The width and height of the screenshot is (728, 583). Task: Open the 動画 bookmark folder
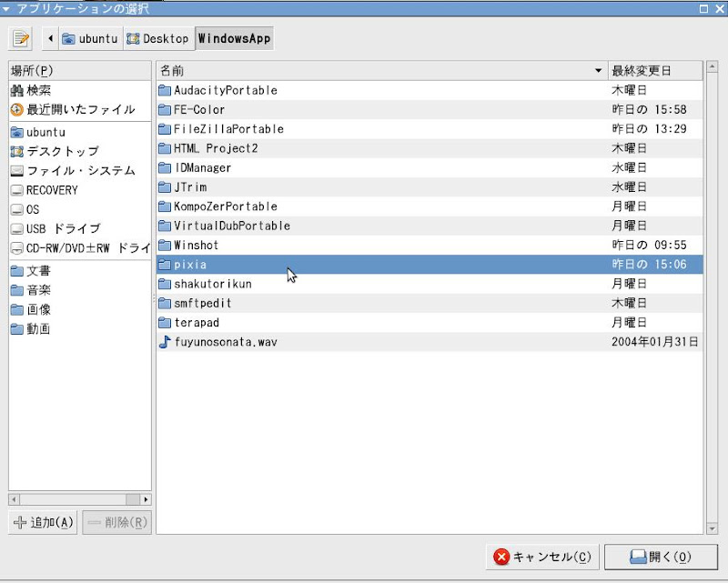pyautogui.click(x=79, y=329)
